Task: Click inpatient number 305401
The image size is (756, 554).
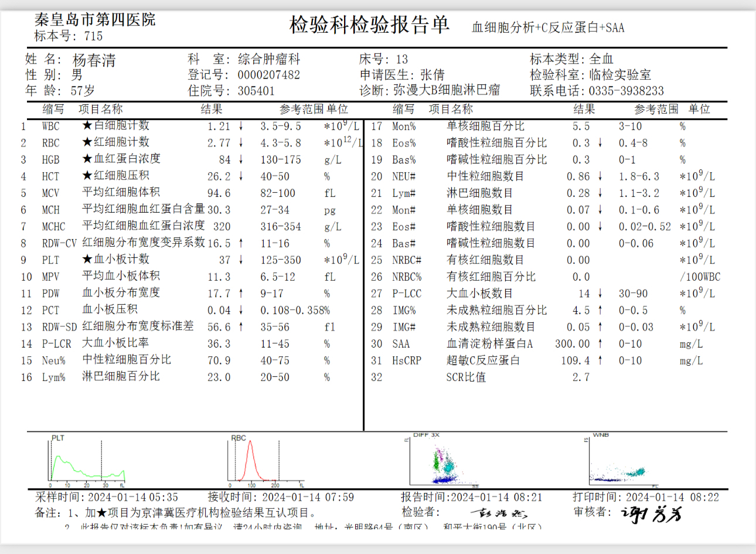Action: pyautogui.click(x=256, y=91)
